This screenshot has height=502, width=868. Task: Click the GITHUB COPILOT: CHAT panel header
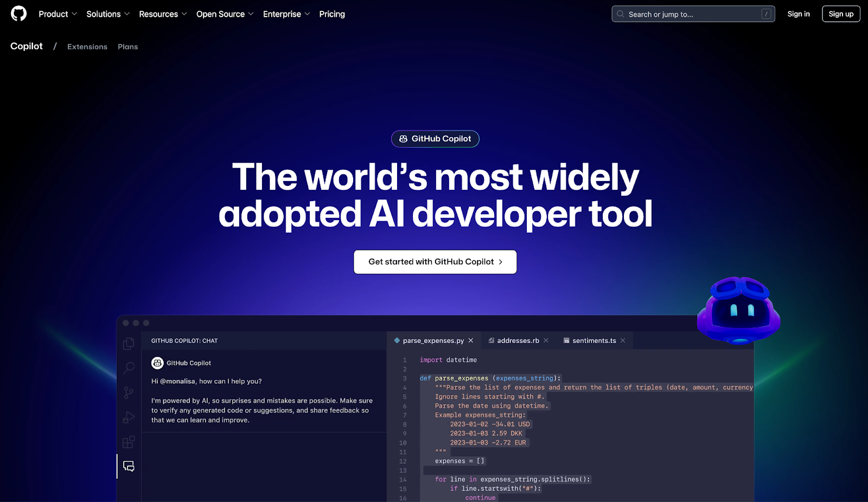[x=184, y=341]
